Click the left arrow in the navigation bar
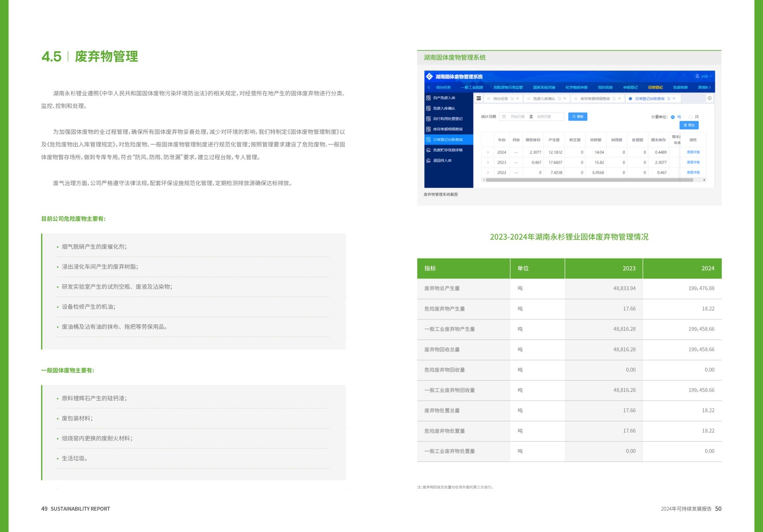Viewport: 763px width, 532px height. coord(429,87)
